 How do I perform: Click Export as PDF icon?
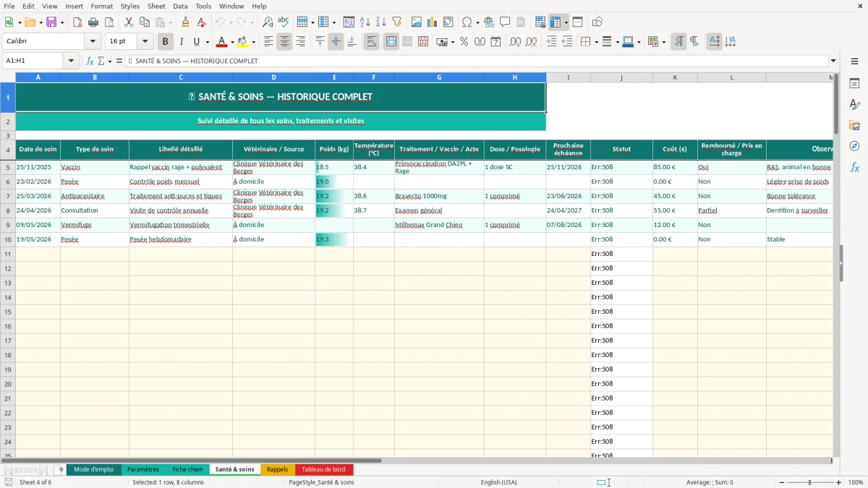(x=77, y=22)
